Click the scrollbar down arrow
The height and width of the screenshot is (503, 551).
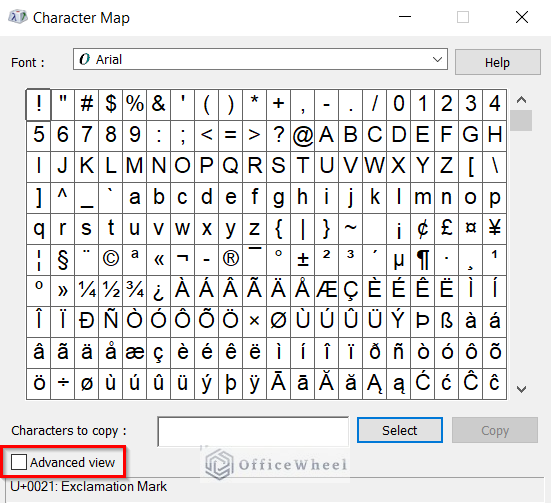521,389
